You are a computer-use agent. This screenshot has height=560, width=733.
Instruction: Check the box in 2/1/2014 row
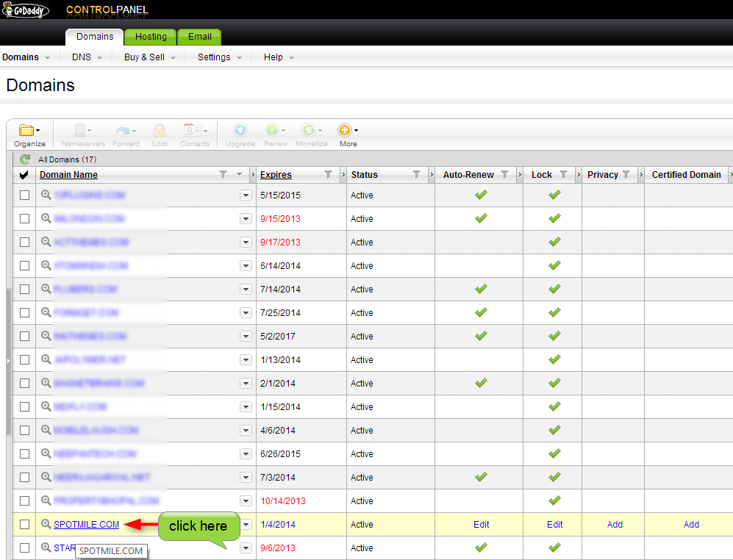[x=25, y=384]
